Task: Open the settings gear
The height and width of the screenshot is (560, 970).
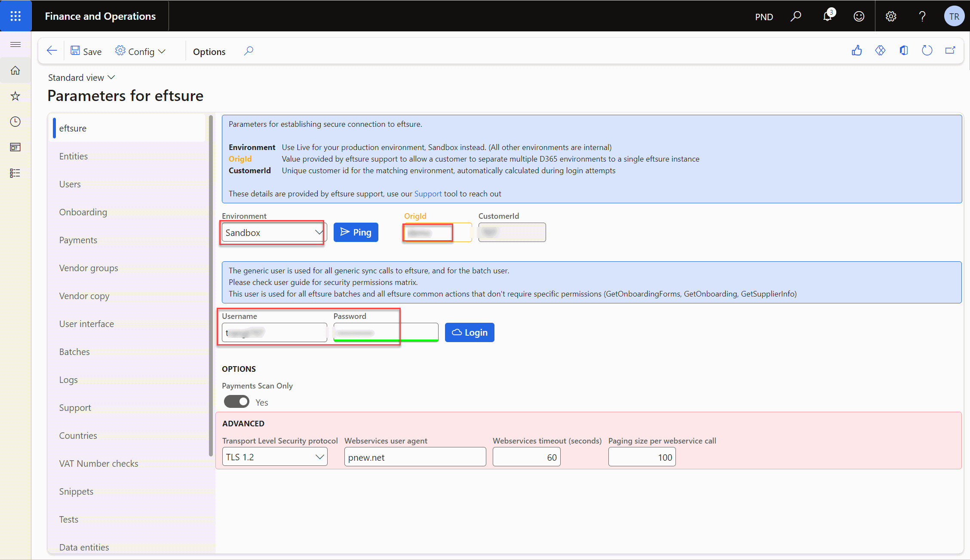Action: click(x=891, y=16)
